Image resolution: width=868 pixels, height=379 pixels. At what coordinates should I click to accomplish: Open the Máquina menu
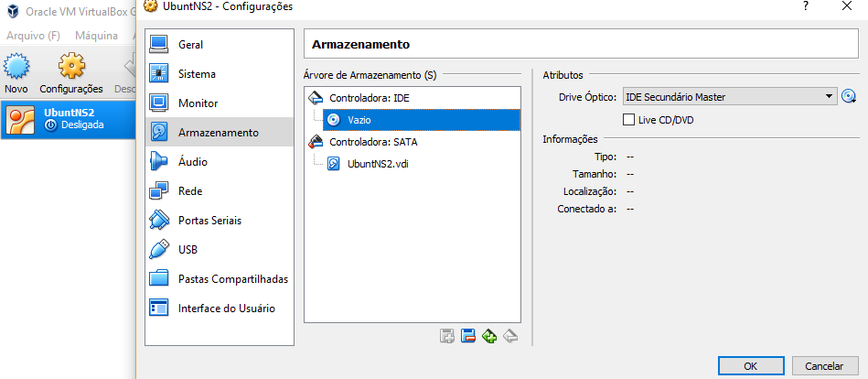click(96, 36)
